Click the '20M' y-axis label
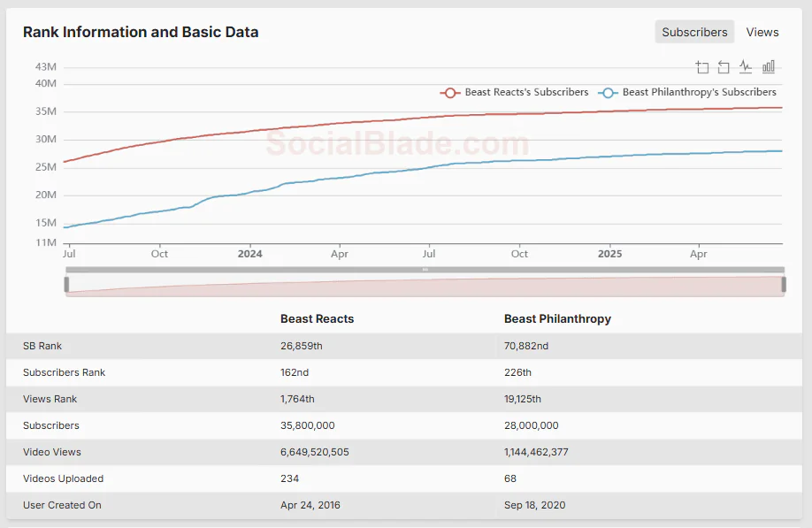The height and width of the screenshot is (528, 812). click(46, 195)
